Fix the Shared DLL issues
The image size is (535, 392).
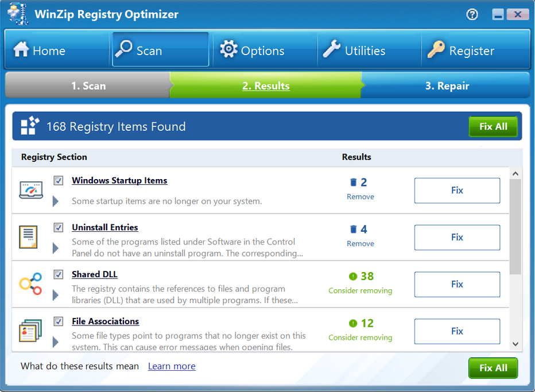click(x=457, y=284)
